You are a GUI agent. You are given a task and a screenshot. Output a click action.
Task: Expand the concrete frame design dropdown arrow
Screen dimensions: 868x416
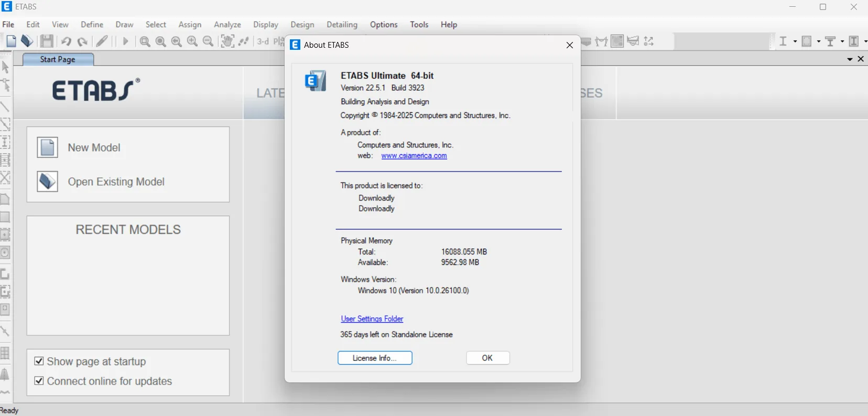(x=819, y=41)
